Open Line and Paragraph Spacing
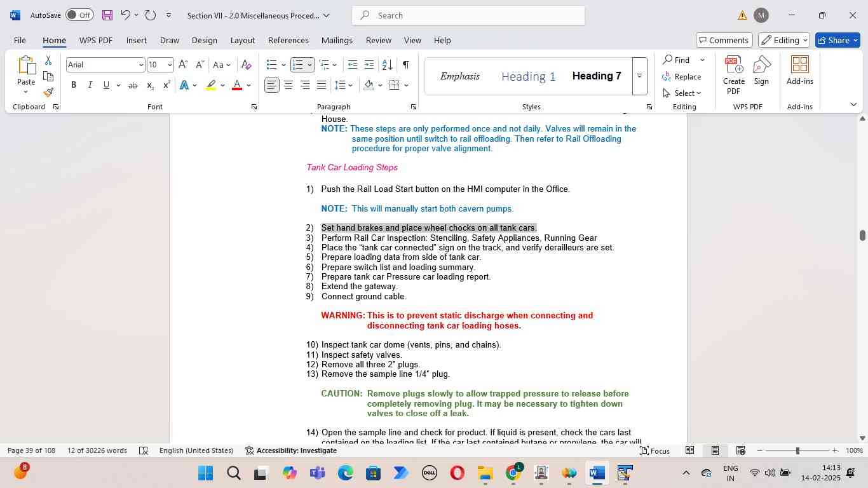Viewport: 868px width, 488px height. click(x=341, y=85)
